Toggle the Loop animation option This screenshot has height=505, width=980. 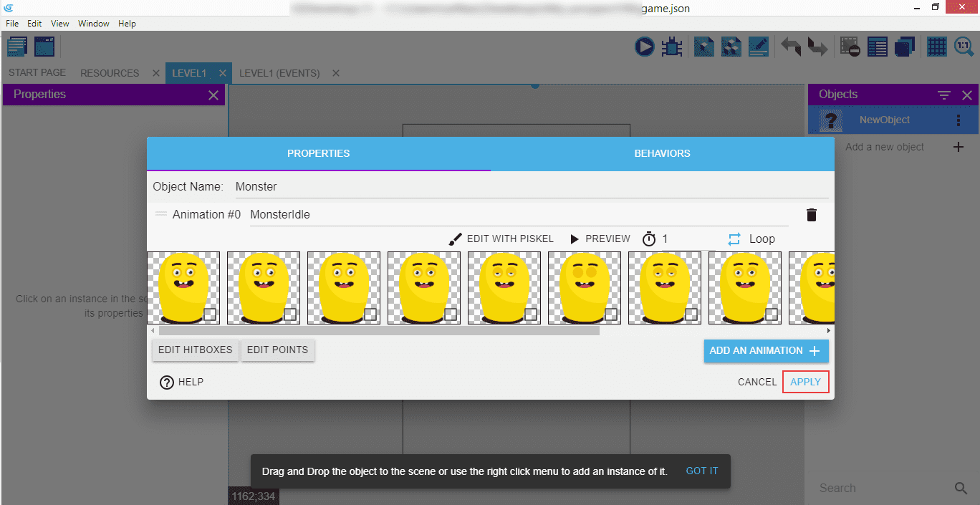[751, 239]
